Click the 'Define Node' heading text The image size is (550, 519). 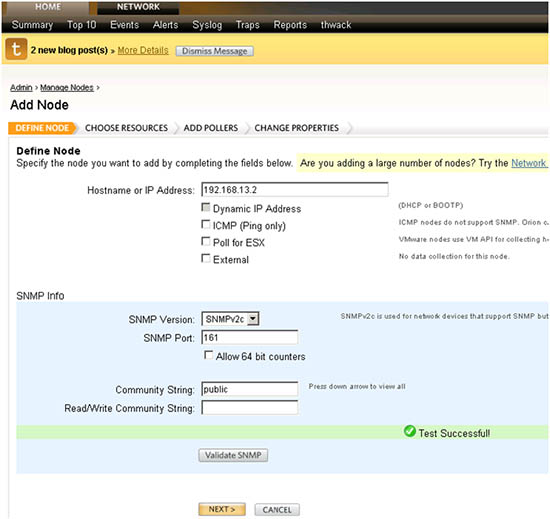pyautogui.click(x=48, y=151)
